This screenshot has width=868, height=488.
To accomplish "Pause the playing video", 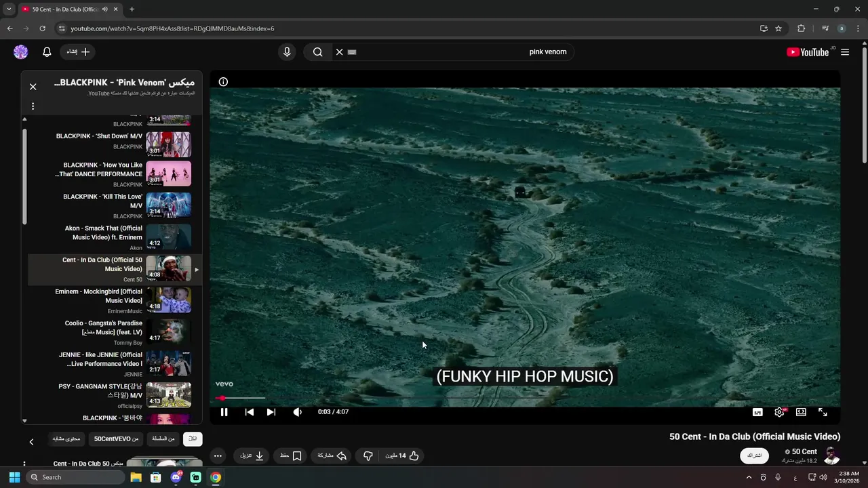I will [x=224, y=412].
